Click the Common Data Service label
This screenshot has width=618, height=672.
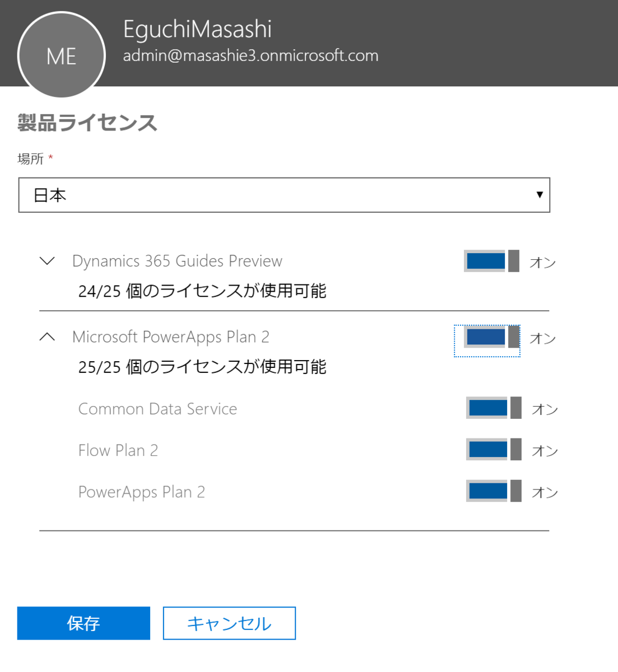157,408
